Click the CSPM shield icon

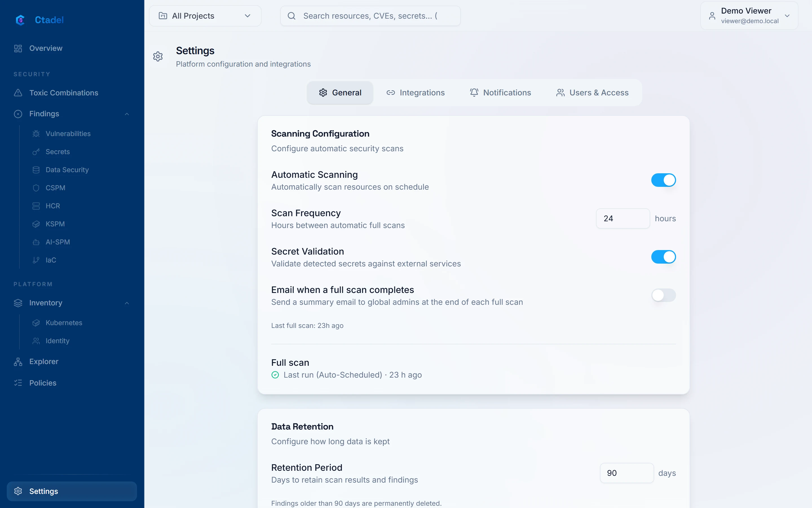click(x=36, y=188)
